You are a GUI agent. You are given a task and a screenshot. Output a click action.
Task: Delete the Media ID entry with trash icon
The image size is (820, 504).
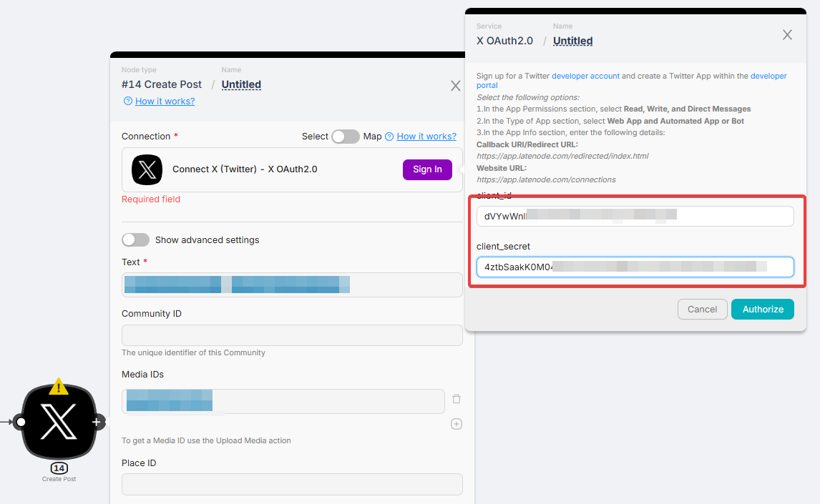457,400
